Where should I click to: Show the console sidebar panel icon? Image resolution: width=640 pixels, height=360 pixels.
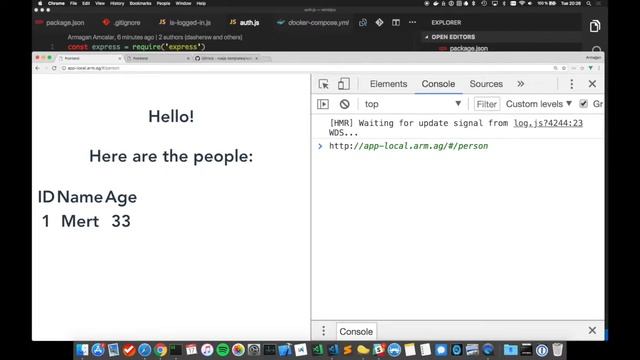coord(323,104)
